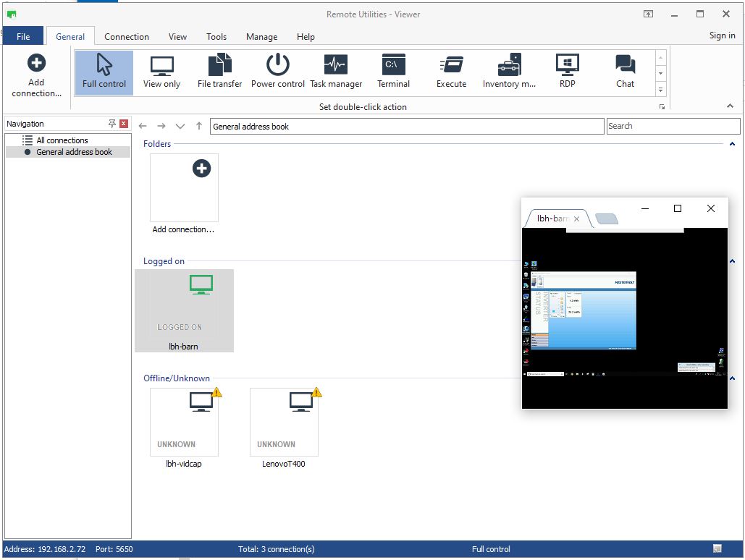
Task: Select All connections in navigation tree
Action: pyautogui.click(x=62, y=140)
